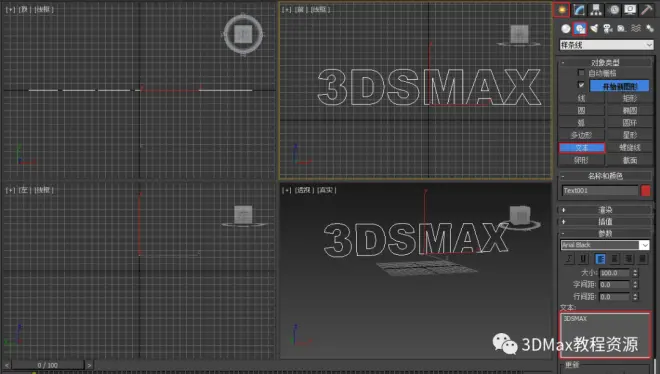Click the Text001 name field

click(x=600, y=191)
